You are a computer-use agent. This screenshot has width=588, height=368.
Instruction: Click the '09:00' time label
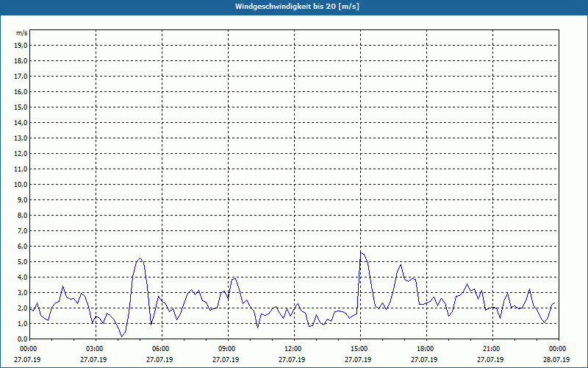click(x=228, y=349)
